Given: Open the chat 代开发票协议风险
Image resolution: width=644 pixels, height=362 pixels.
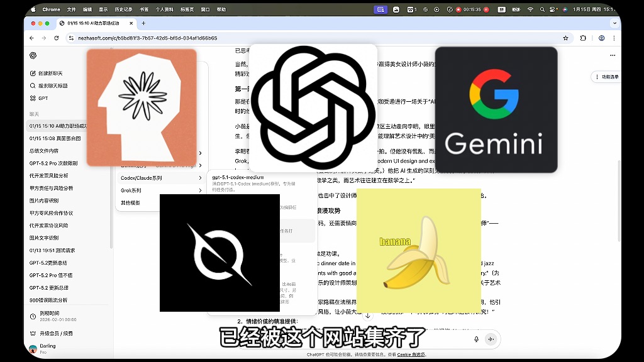Looking at the screenshot, I should pos(49,226).
